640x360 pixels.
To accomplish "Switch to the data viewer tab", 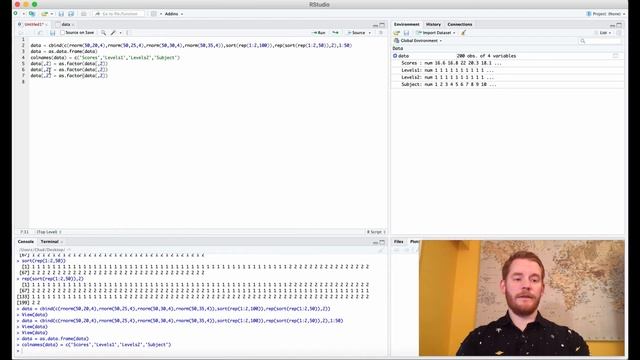I will (65, 24).
